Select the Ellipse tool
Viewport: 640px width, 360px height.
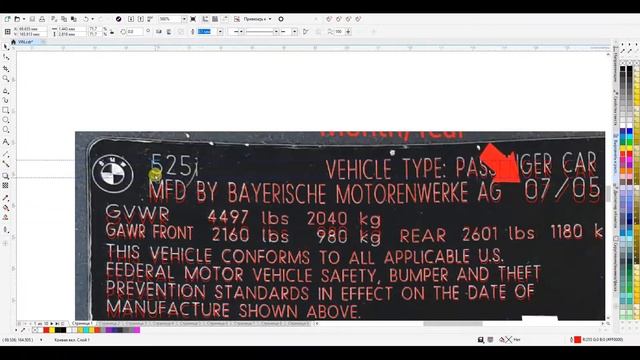tap(6, 120)
